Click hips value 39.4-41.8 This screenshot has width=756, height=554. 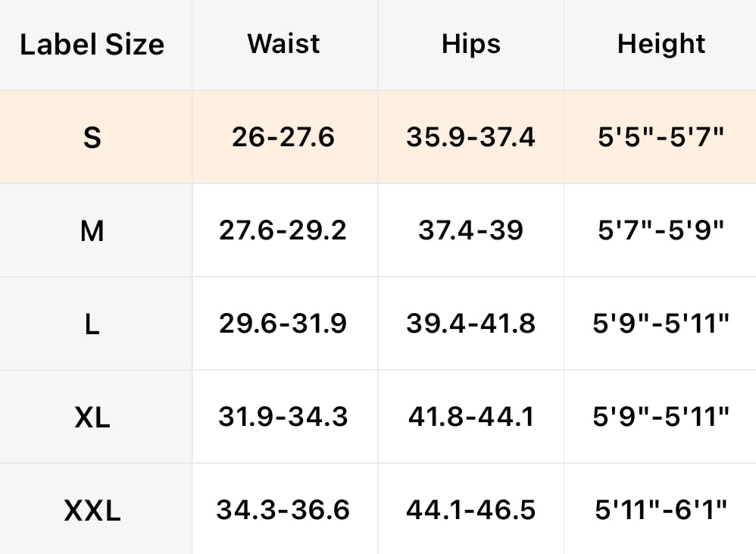(x=470, y=324)
